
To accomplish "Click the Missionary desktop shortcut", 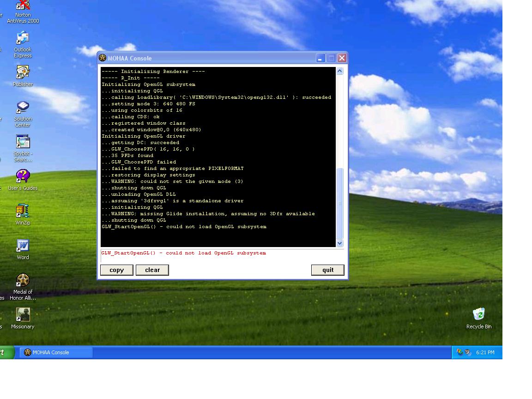I will (x=23, y=318).
